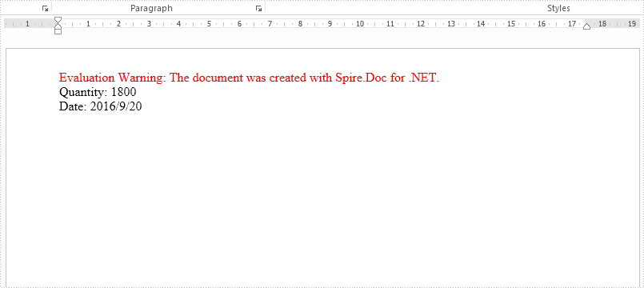The height and width of the screenshot is (288, 644).
Task: Open the Paragraph settings dialog launcher
Action: tap(258, 8)
